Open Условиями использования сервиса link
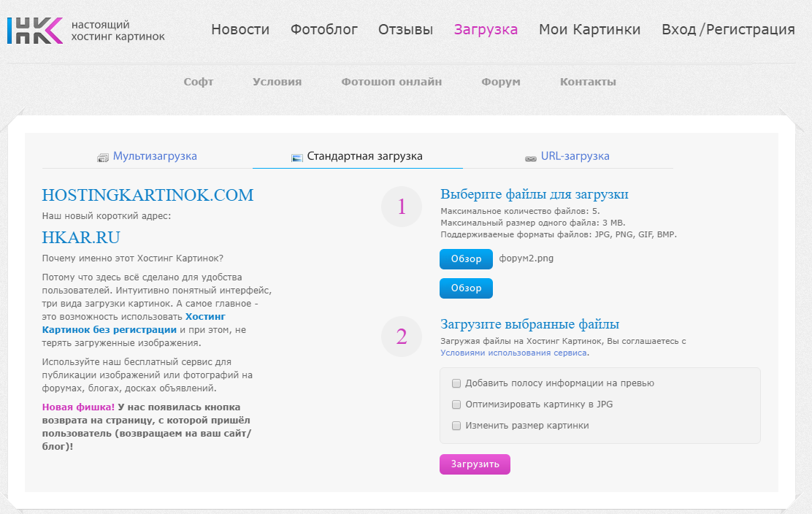 pos(514,353)
